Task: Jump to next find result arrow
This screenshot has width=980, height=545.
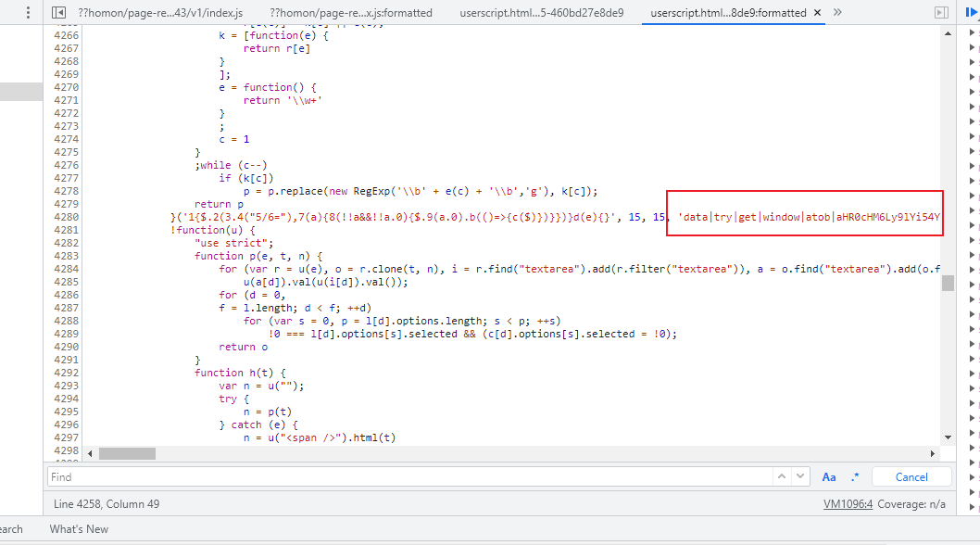Action: point(801,476)
